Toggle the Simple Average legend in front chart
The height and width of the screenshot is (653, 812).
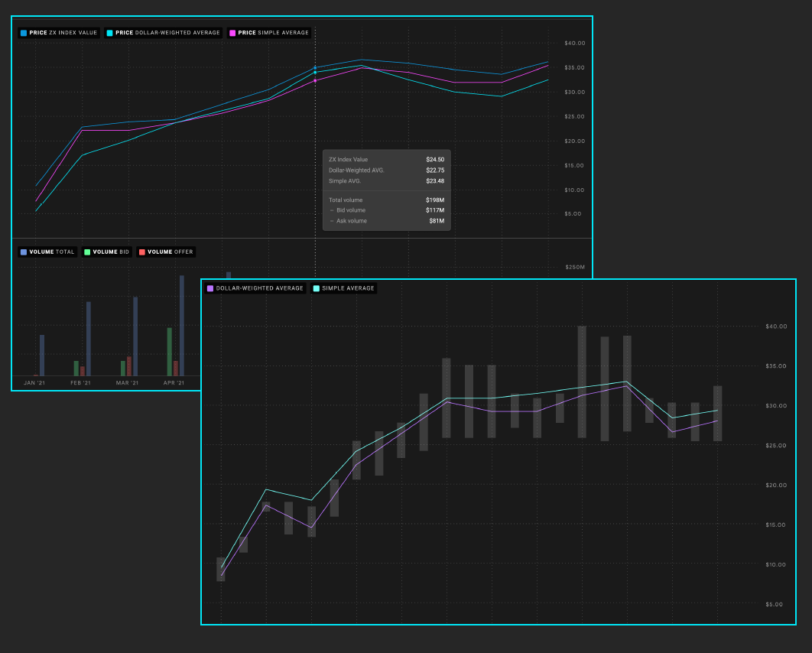click(343, 288)
